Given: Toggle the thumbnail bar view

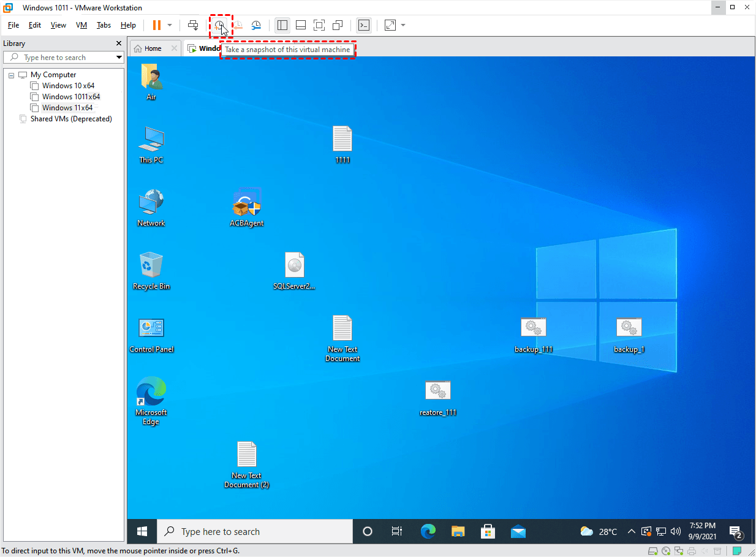Looking at the screenshot, I should 300,25.
